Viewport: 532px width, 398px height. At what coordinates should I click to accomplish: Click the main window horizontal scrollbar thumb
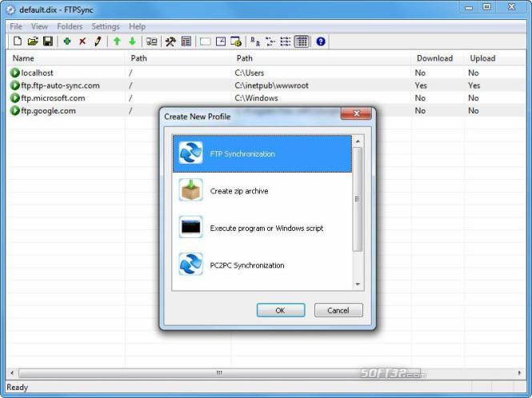pos(219,373)
